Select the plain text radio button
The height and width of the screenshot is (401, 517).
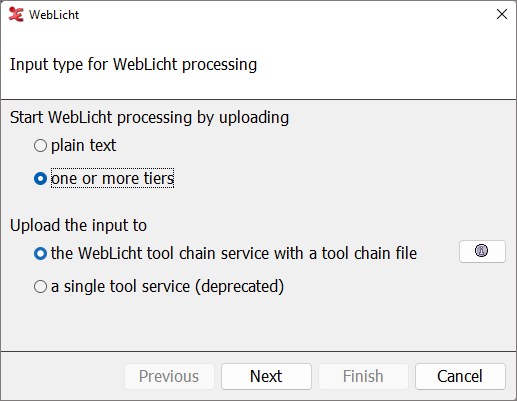point(40,146)
